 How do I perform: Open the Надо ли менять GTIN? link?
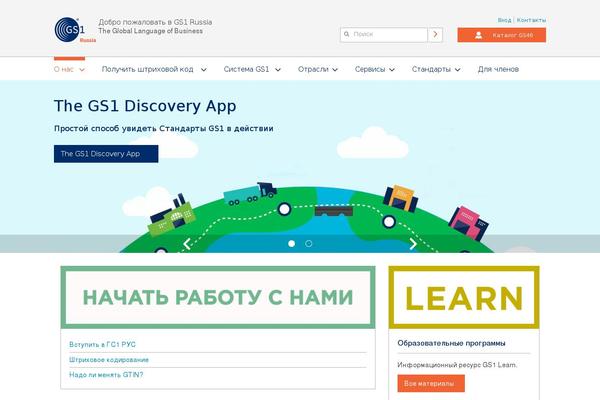point(106,375)
